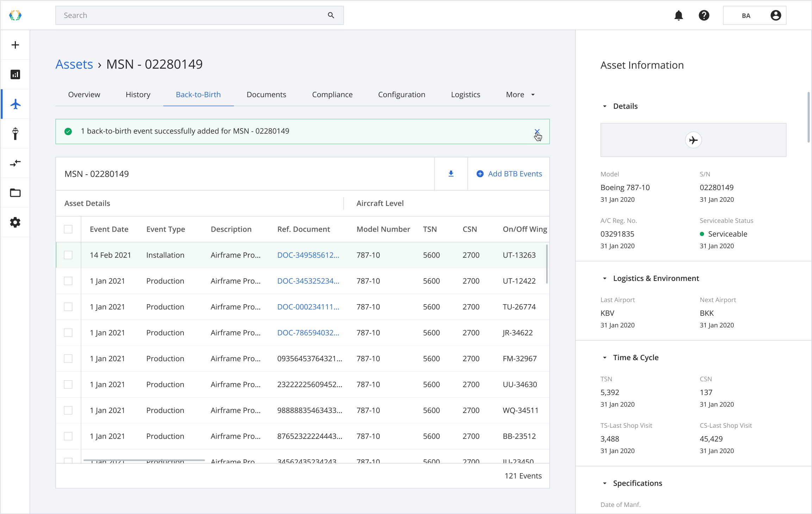The image size is (812, 514).
Task: Click the airplane image placeholder icon
Action: [x=693, y=140]
